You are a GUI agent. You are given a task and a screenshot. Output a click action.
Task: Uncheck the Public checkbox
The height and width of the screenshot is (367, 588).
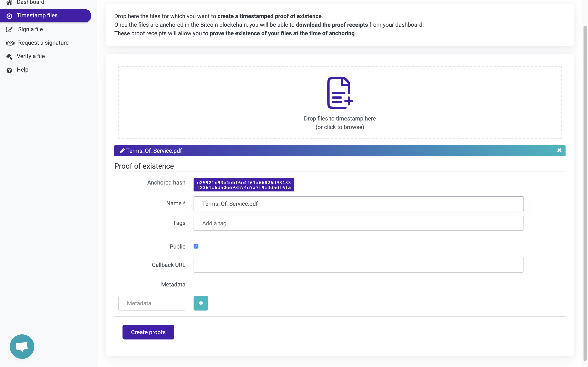click(x=196, y=246)
